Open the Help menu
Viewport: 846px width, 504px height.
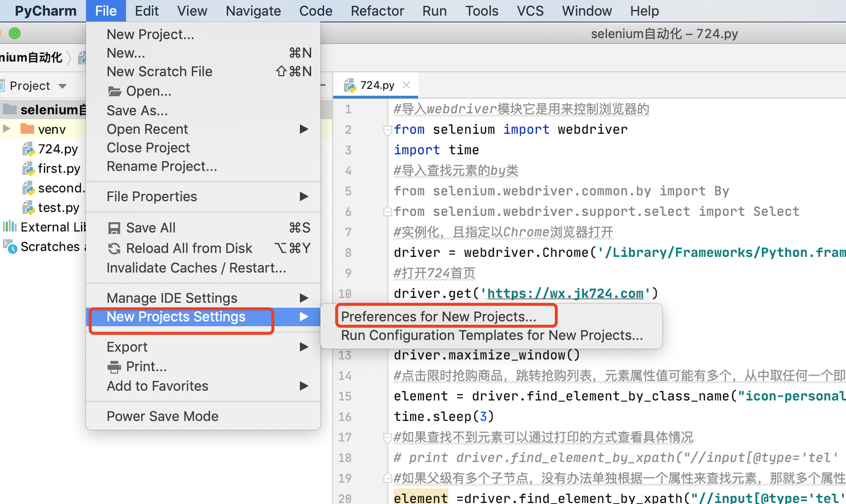click(644, 11)
